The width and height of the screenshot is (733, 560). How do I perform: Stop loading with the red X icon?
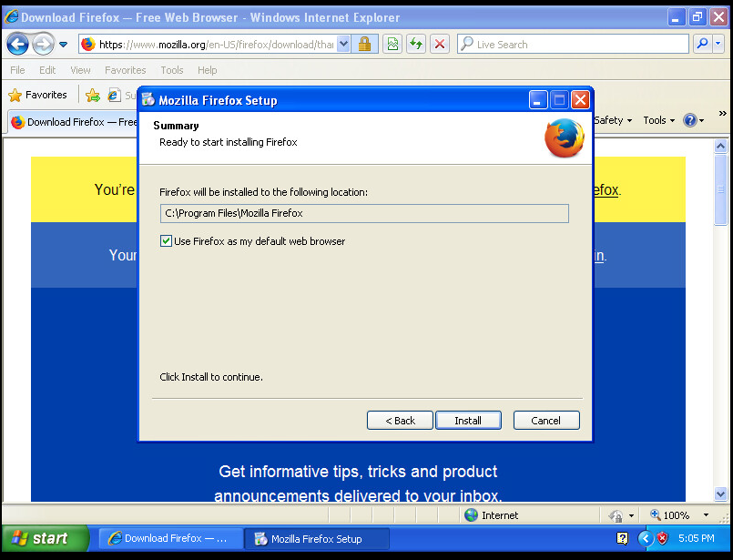coord(440,45)
